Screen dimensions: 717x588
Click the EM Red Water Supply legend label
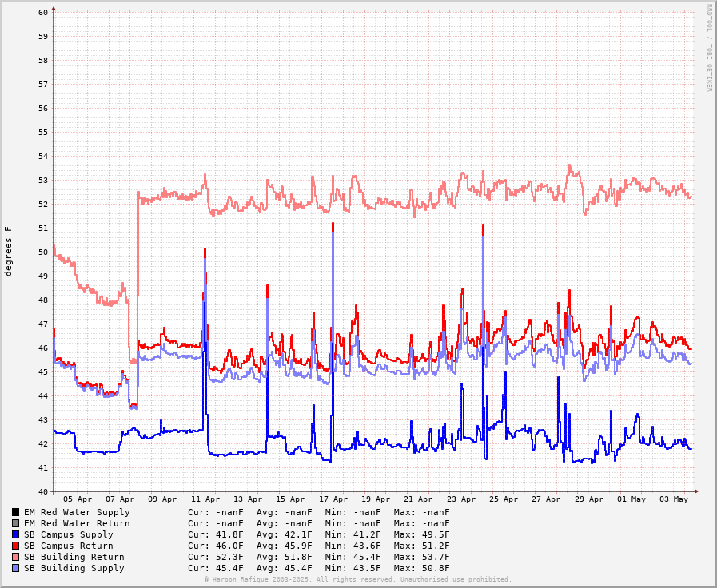click(x=76, y=512)
